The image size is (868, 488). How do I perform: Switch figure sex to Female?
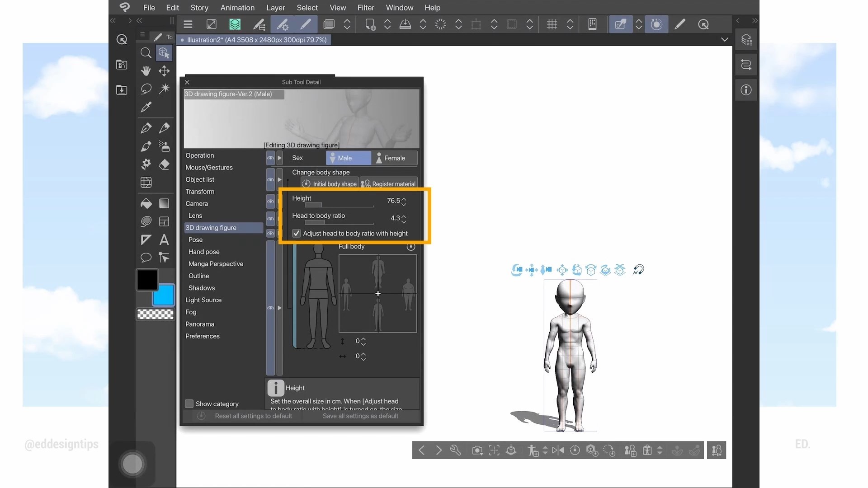[x=394, y=158]
